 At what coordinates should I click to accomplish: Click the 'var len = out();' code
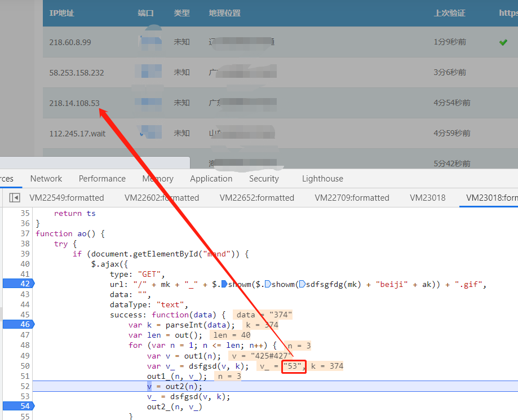click(x=165, y=335)
